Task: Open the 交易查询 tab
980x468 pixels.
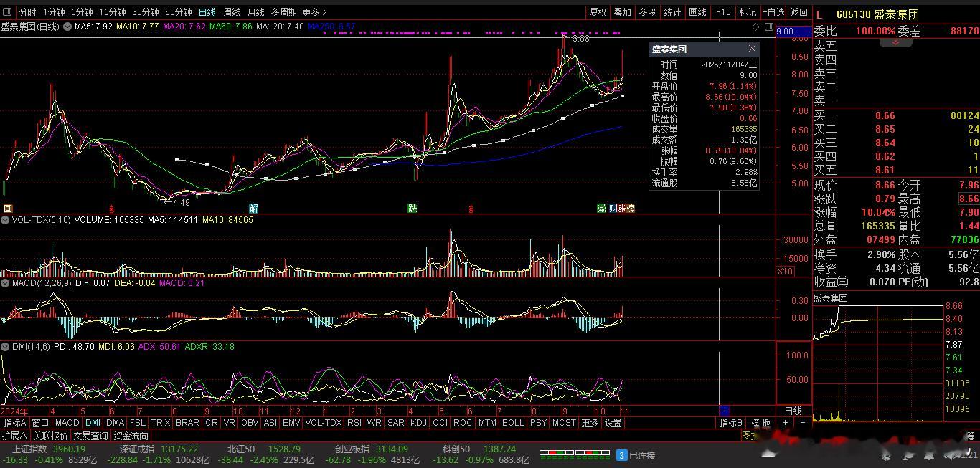Action: pyautogui.click(x=90, y=436)
